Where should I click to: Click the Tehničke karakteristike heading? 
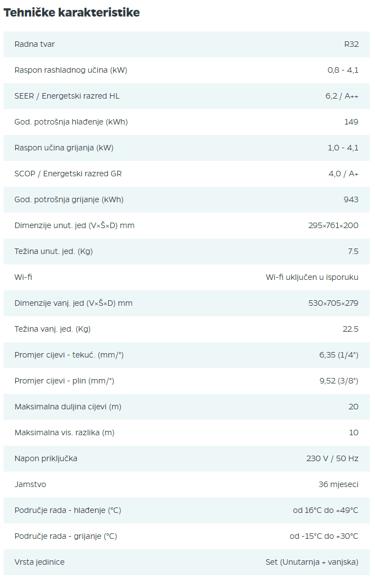coord(71,13)
